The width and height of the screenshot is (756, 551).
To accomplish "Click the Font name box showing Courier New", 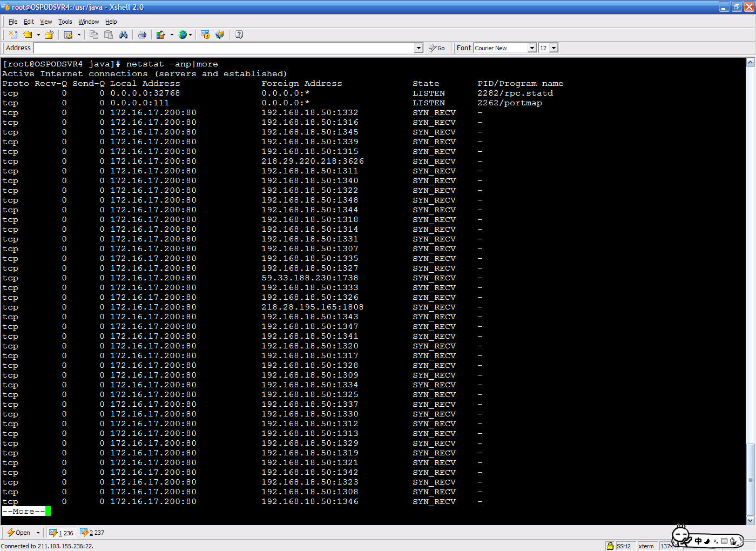I will click(x=501, y=48).
